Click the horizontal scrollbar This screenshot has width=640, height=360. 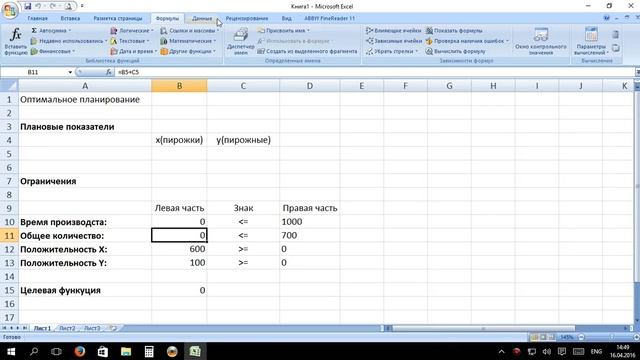click(483, 328)
